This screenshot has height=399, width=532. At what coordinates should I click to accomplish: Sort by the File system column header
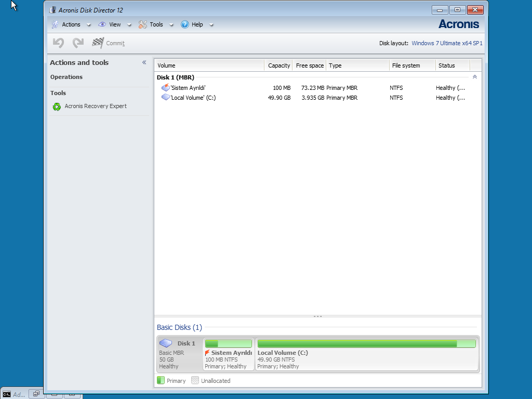click(412, 65)
